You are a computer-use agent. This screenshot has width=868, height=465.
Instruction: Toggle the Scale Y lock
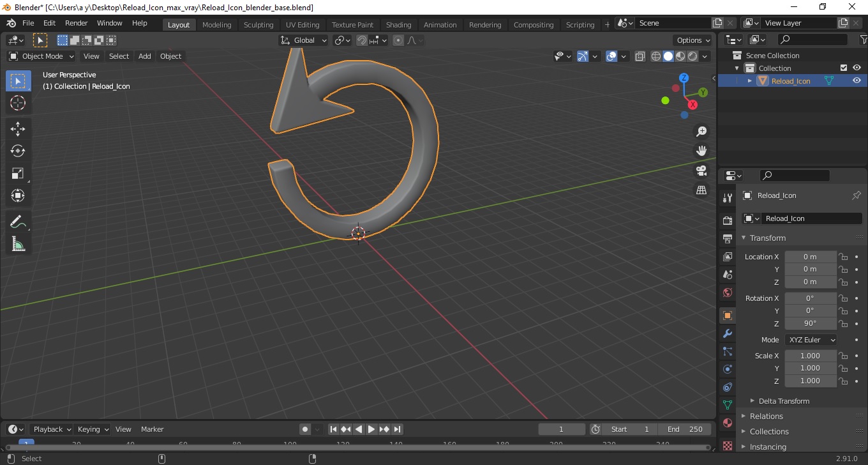coord(843,368)
